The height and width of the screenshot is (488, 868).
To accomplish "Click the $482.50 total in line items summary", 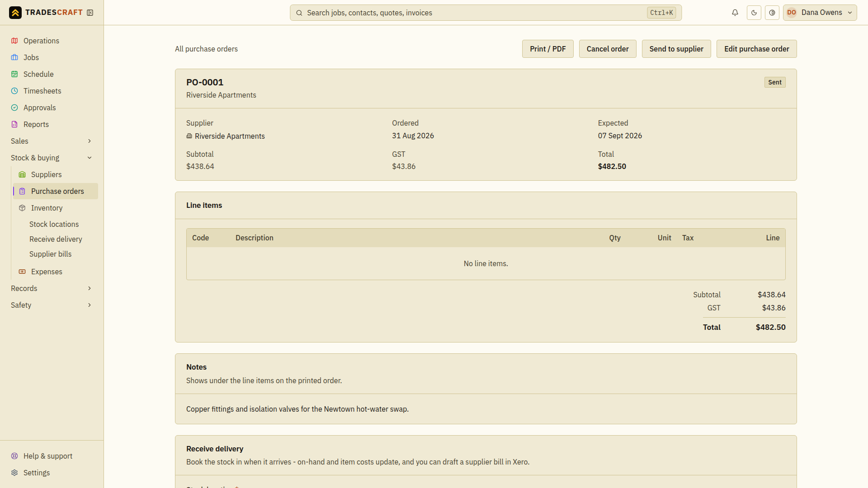I will tap(770, 327).
